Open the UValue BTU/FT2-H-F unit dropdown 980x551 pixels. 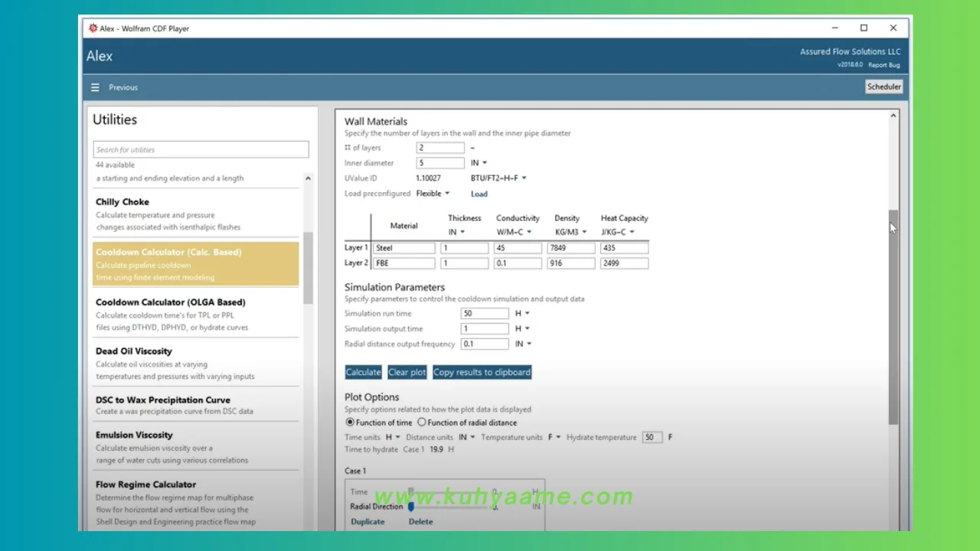(498, 178)
